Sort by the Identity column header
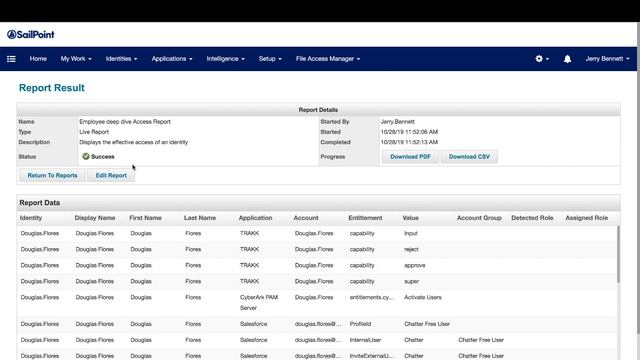This screenshot has height=360, width=640. (x=31, y=218)
